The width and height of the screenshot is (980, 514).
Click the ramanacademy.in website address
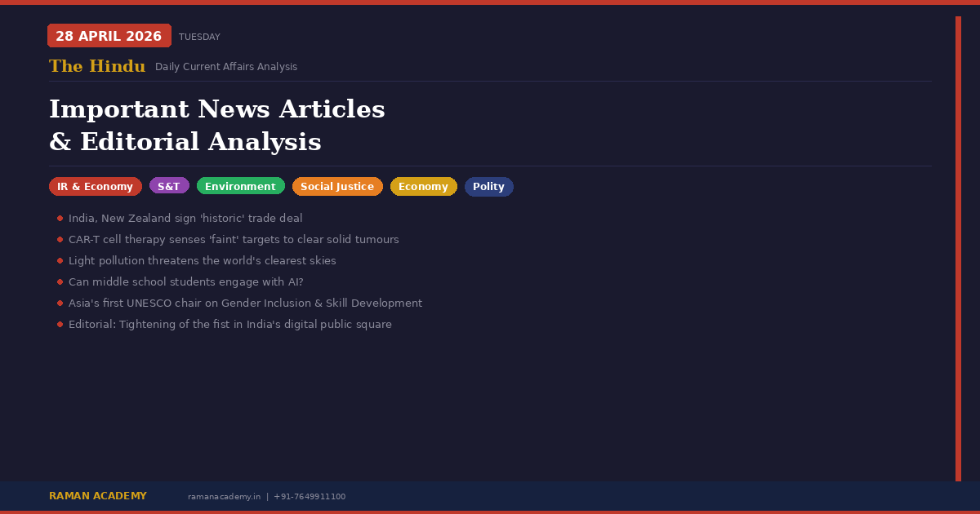click(225, 497)
